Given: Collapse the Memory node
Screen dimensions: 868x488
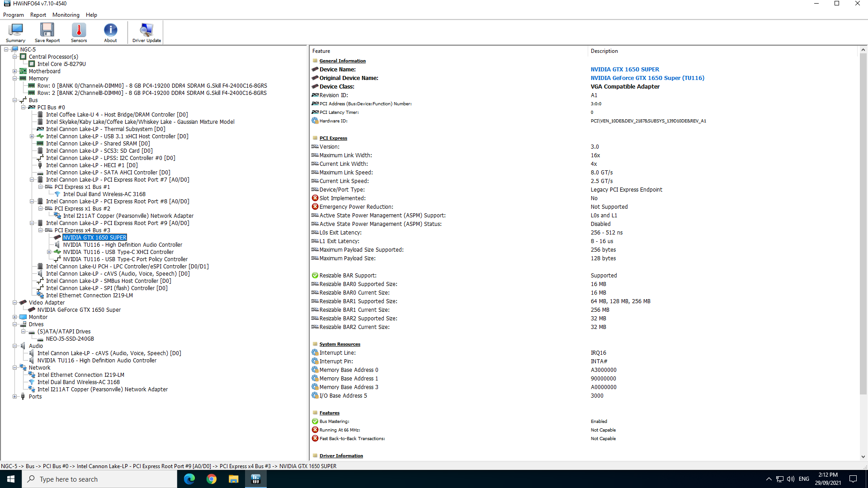Looking at the screenshot, I should pyautogui.click(x=15, y=78).
